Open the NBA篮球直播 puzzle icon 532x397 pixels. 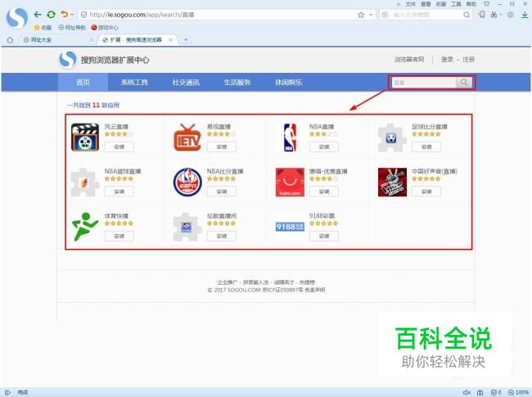[85, 183]
